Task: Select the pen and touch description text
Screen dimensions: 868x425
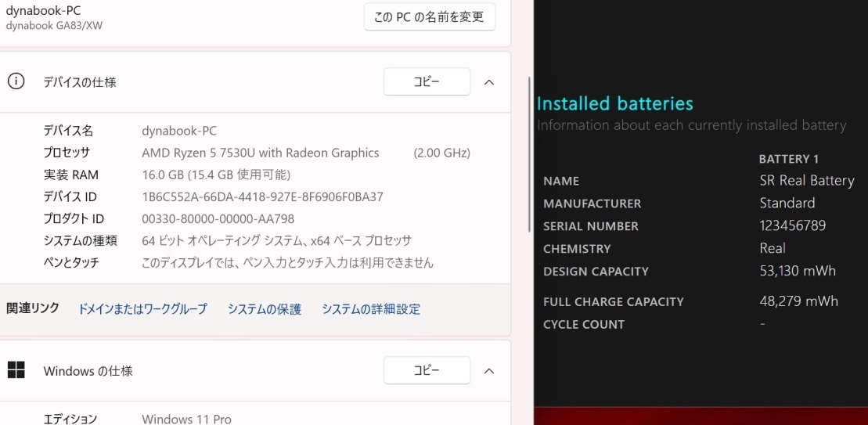Action: click(287, 263)
